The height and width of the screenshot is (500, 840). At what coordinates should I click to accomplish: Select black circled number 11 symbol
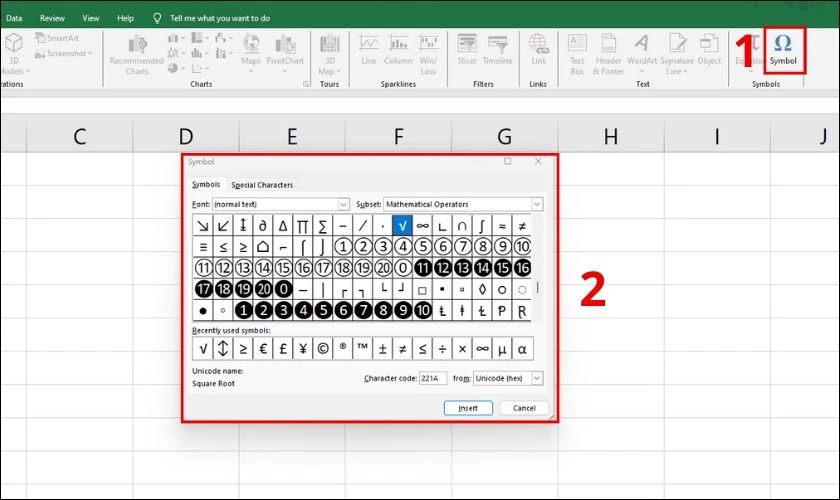[x=423, y=268]
